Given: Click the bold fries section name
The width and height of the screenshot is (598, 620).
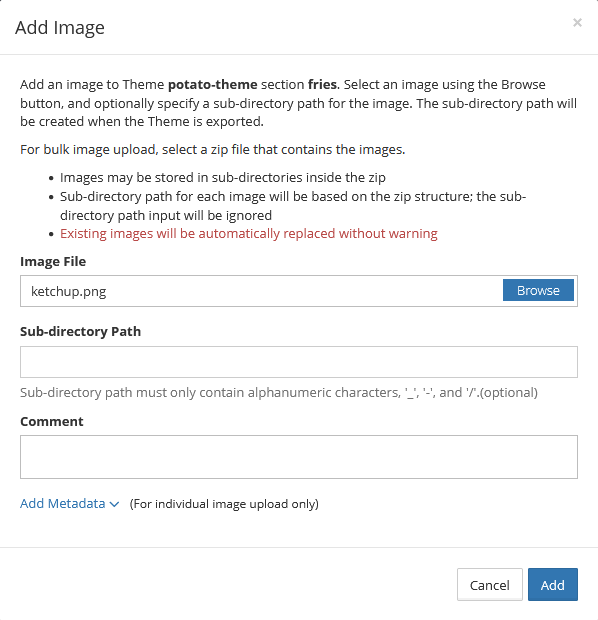Looking at the screenshot, I should click(x=322, y=85).
